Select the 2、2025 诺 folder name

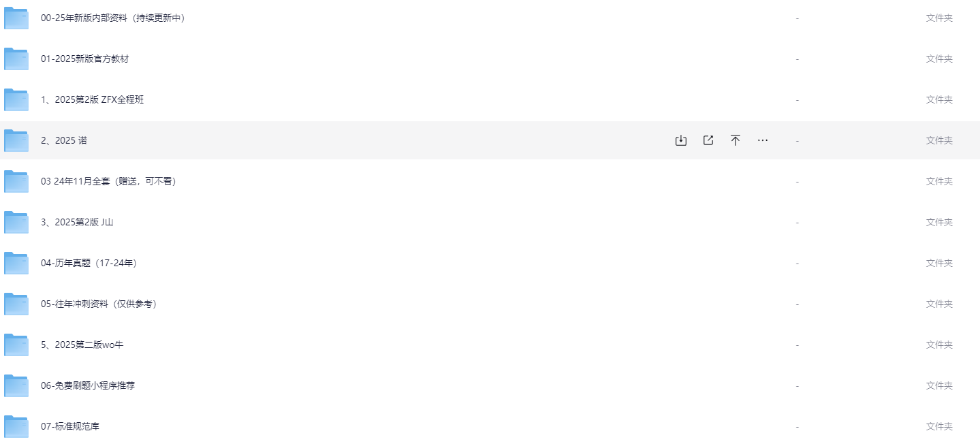pos(64,140)
